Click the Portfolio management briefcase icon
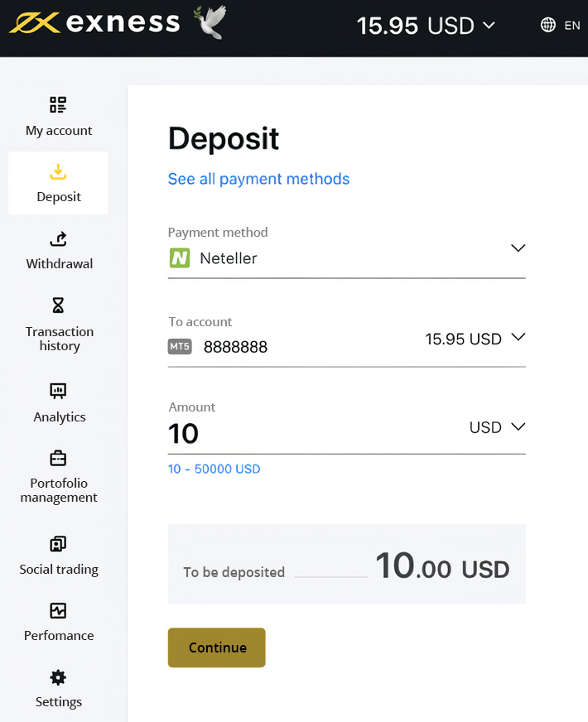 (58, 458)
